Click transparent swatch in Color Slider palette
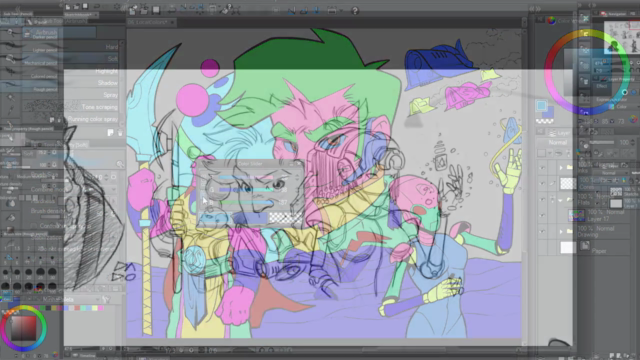This screenshot has width=640, height=360. [285, 218]
